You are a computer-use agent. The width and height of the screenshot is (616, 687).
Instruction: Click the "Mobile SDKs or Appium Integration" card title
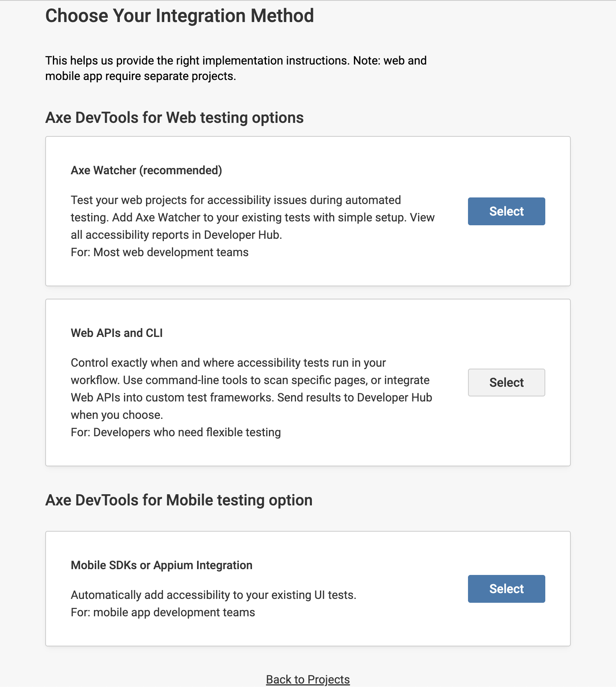tap(161, 565)
